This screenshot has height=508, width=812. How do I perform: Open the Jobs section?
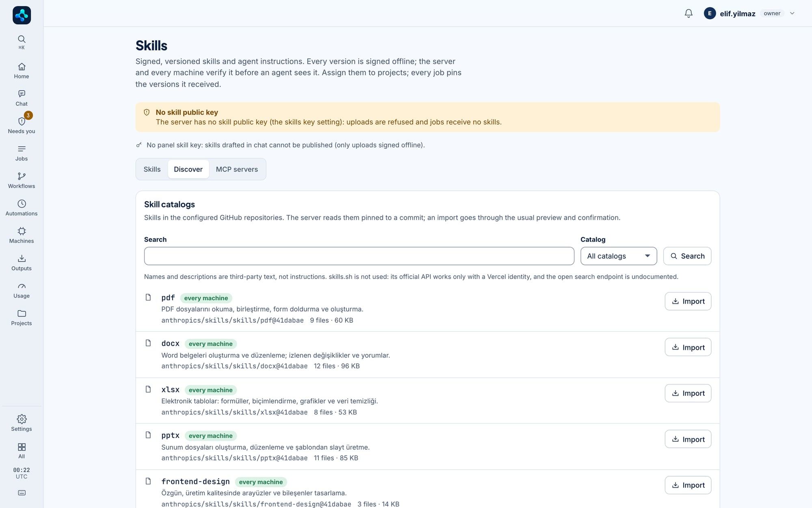point(22,153)
